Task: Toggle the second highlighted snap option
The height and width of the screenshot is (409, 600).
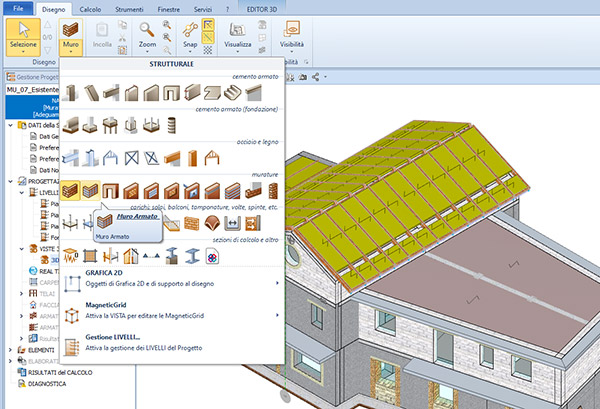Action: [x=208, y=37]
